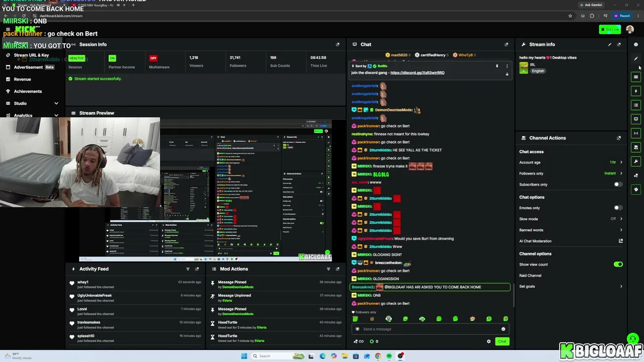Open the Windows Start menu

[244, 356]
